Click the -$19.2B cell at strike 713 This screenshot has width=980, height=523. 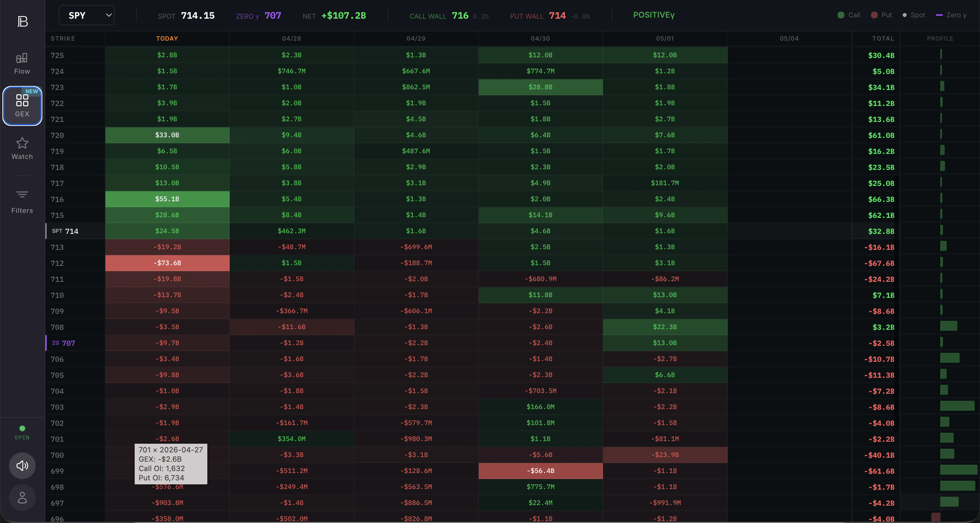pos(167,247)
